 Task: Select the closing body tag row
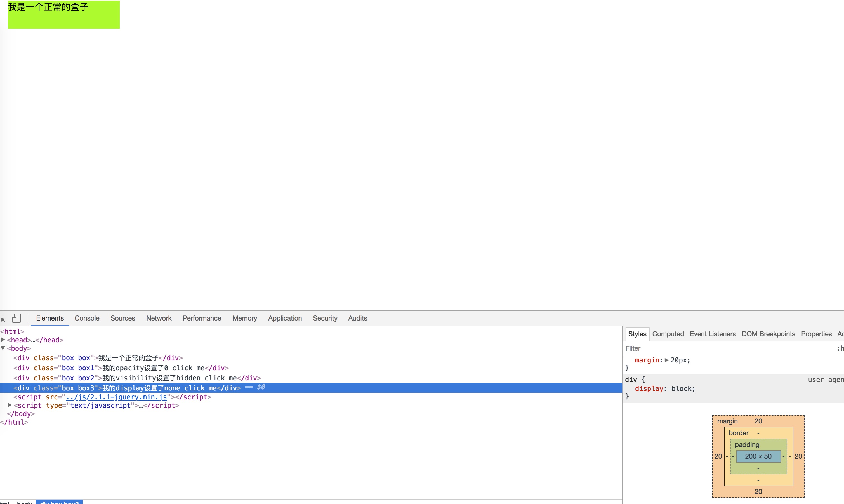pos(311,414)
